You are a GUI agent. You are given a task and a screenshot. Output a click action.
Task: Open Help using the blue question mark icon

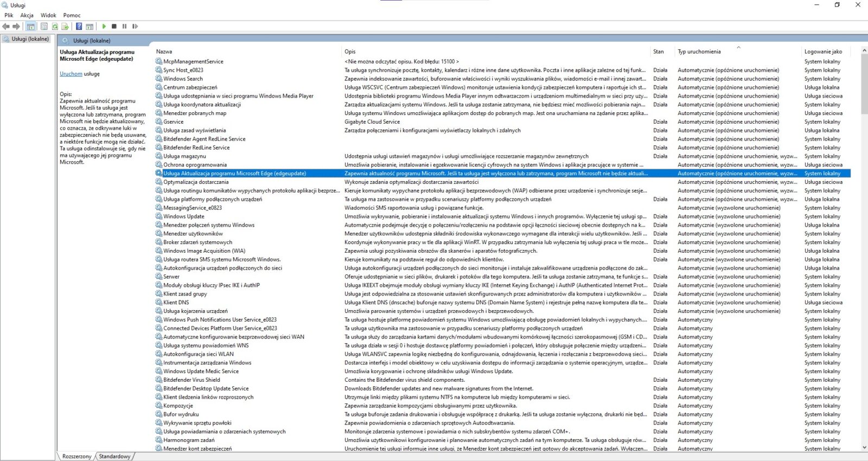pyautogui.click(x=79, y=26)
